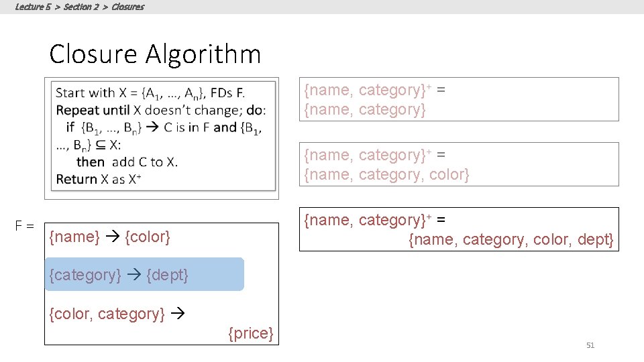Viewport: 644px width, 362px height.
Task: Click the first faded closure result box
Action: (x=459, y=99)
